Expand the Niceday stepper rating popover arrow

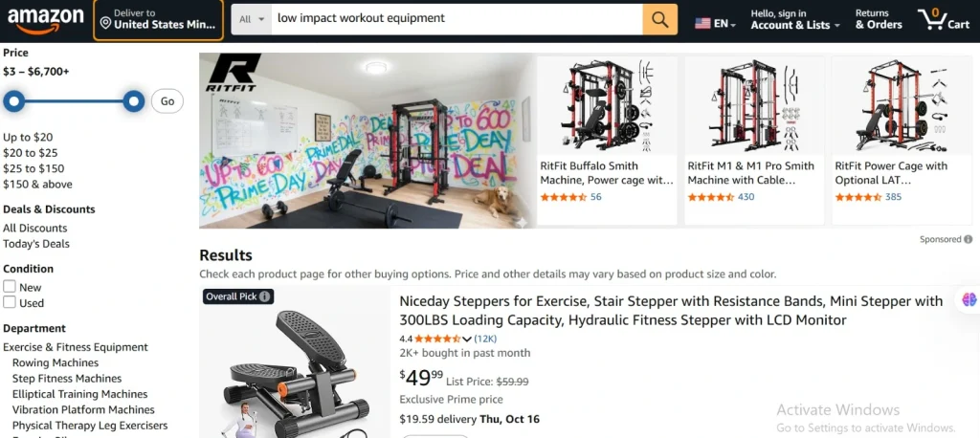tap(467, 339)
